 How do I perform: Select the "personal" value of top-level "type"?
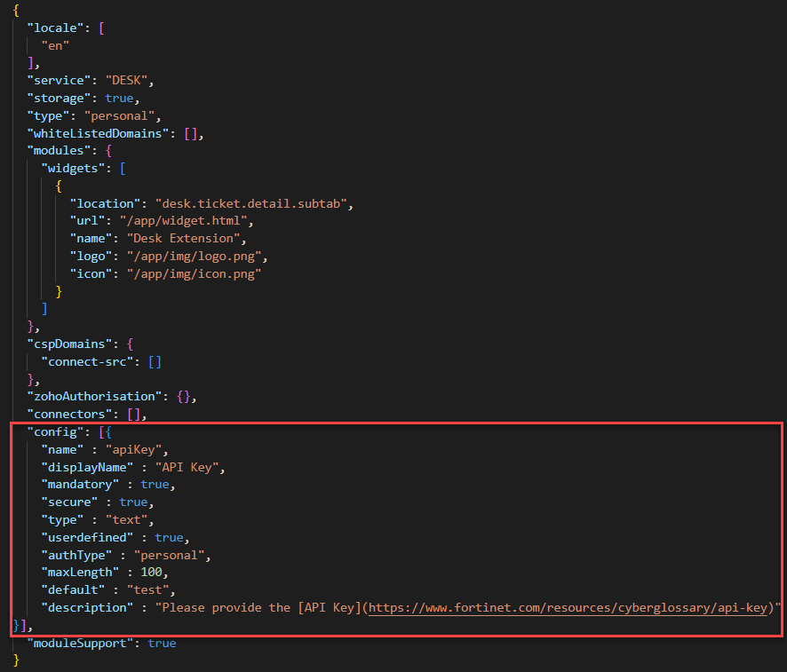[119, 115]
